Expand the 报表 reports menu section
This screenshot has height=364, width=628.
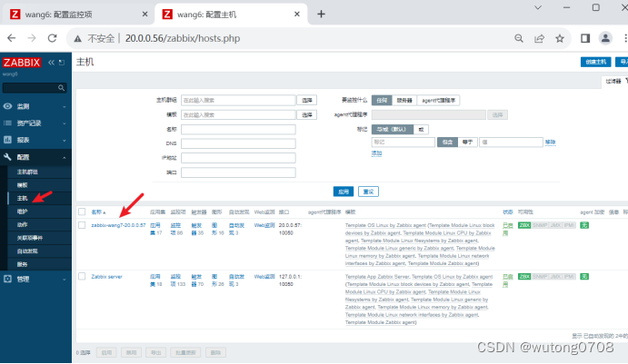pyautogui.click(x=35, y=140)
